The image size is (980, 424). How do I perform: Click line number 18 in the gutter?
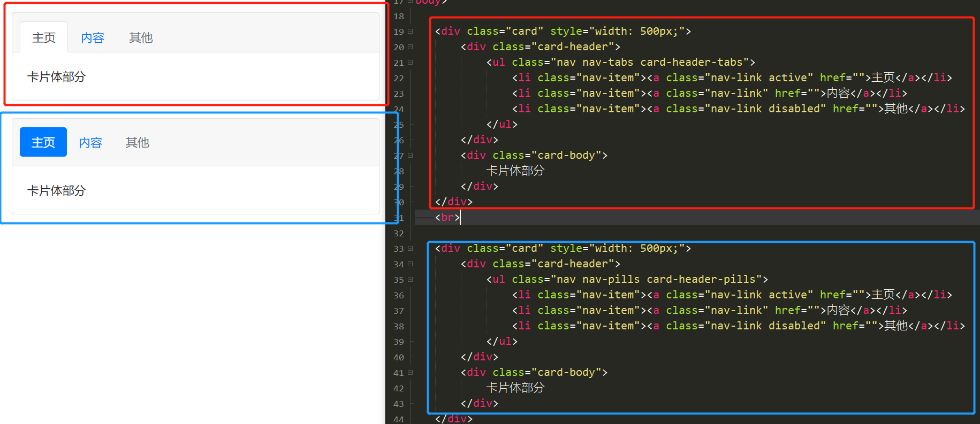pos(399,17)
